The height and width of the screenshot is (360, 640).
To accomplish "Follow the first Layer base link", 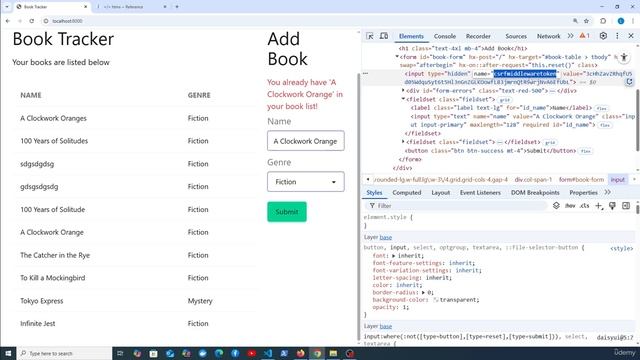I will click(x=386, y=237).
